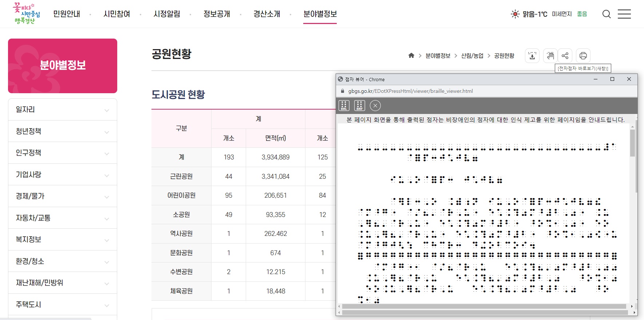Image resolution: width=644 pixels, height=320 pixels.
Task: Expand the 일자리 sidebar section
Action: coord(63,110)
